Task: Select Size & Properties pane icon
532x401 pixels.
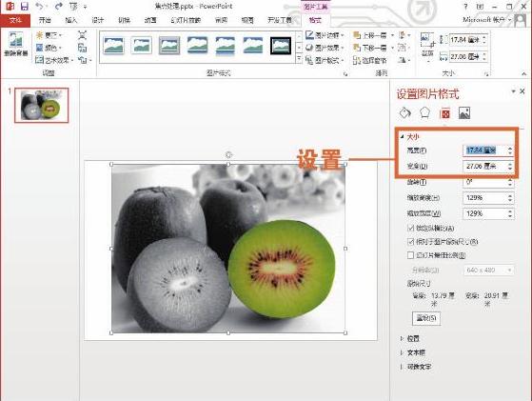Action: [x=444, y=113]
